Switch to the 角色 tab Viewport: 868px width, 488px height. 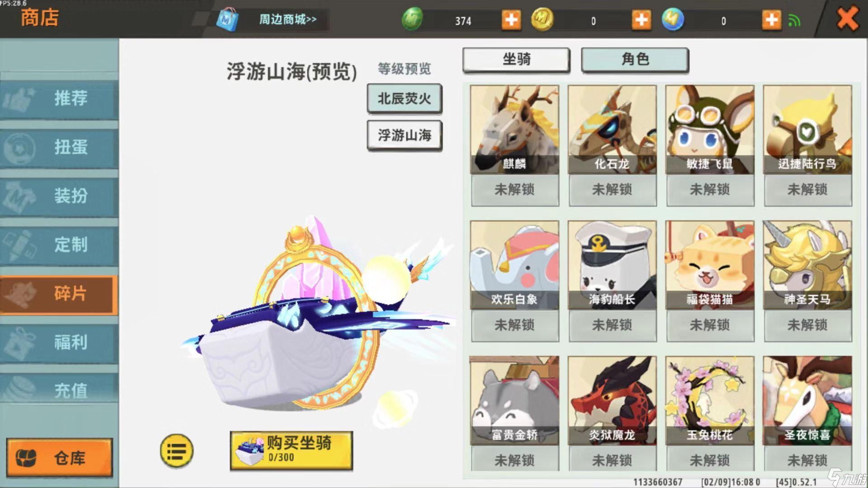(635, 59)
